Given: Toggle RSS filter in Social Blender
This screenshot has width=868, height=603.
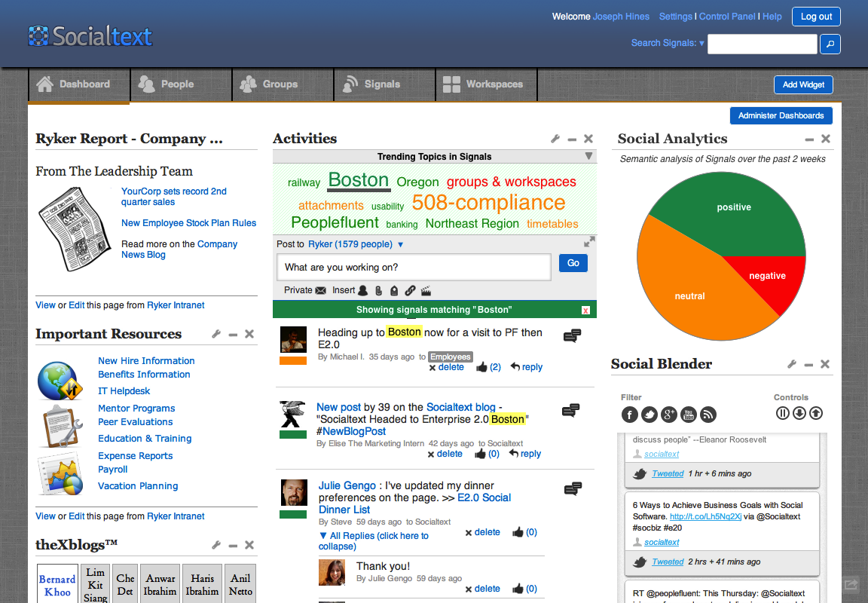Looking at the screenshot, I should click(708, 414).
